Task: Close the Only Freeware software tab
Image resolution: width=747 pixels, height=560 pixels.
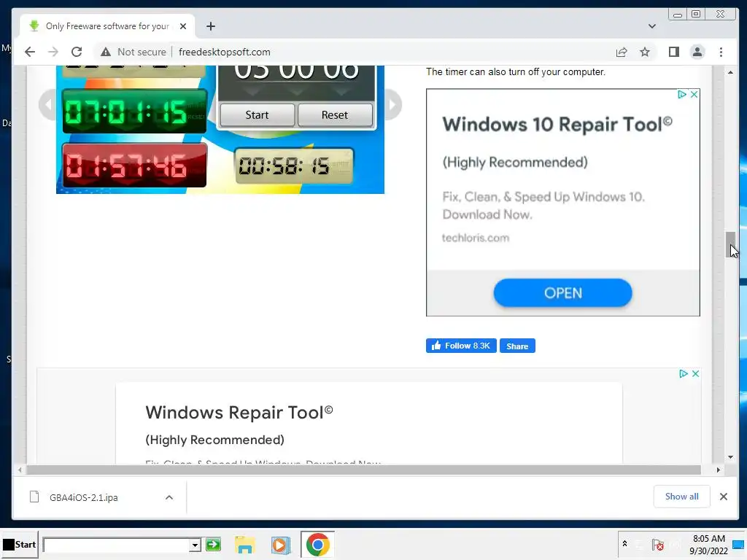Action: pos(183,26)
